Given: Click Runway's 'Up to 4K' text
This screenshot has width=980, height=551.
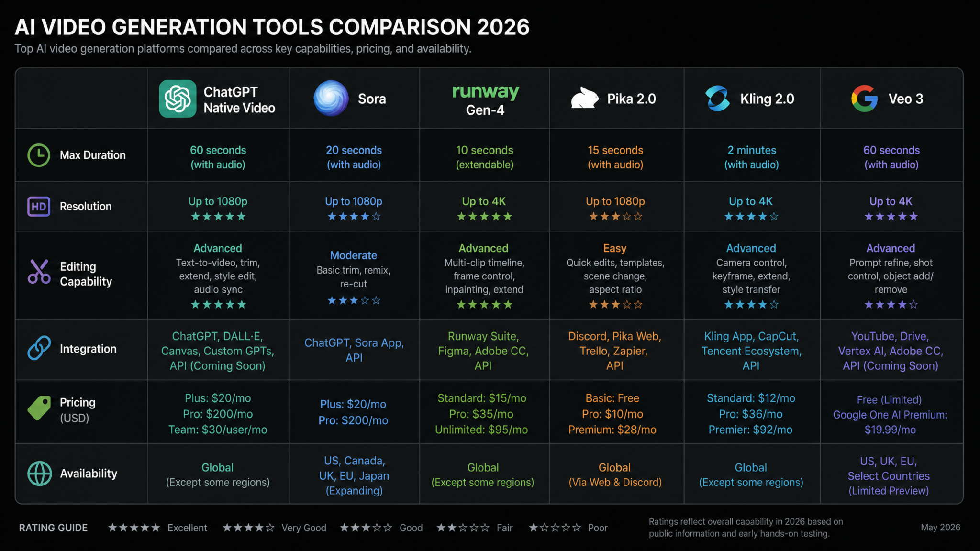Looking at the screenshot, I should 484,201.
